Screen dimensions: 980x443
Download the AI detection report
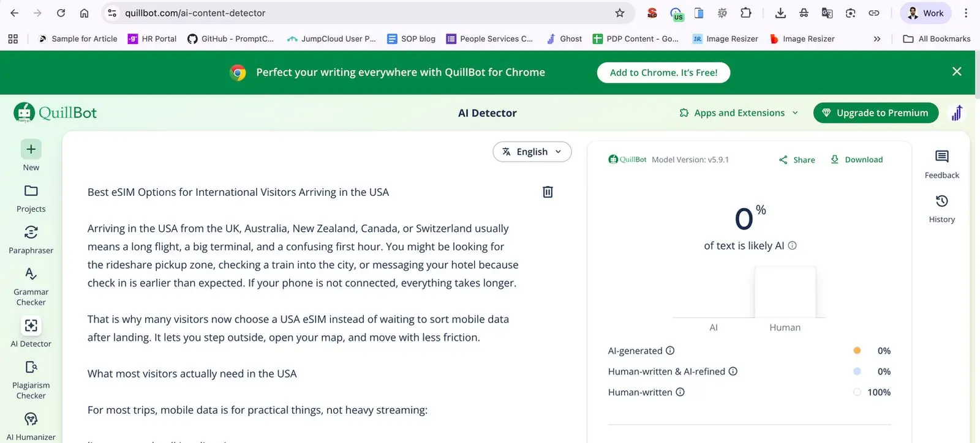point(856,160)
